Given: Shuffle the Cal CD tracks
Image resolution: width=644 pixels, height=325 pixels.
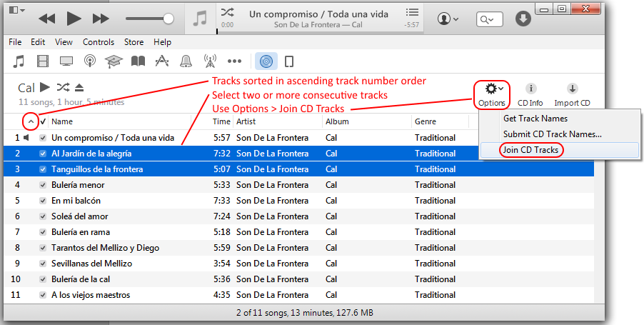Looking at the screenshot, I should (63, 87).
